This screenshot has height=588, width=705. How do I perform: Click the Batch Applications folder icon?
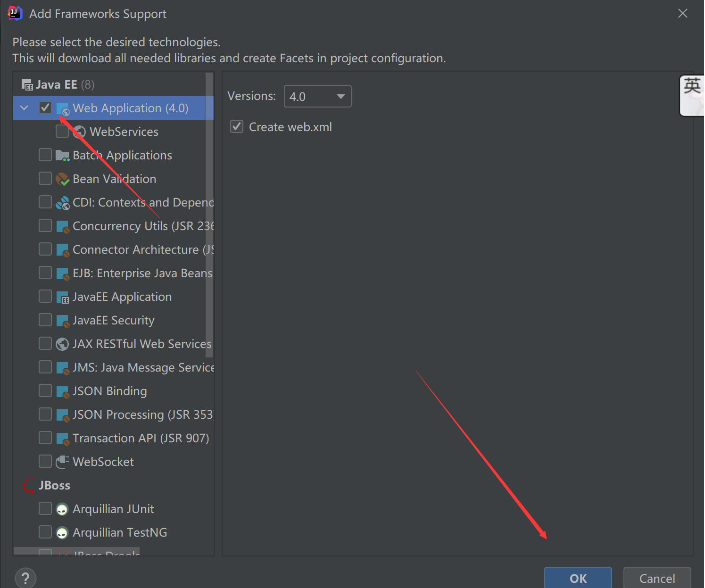[x=62, y=156]
